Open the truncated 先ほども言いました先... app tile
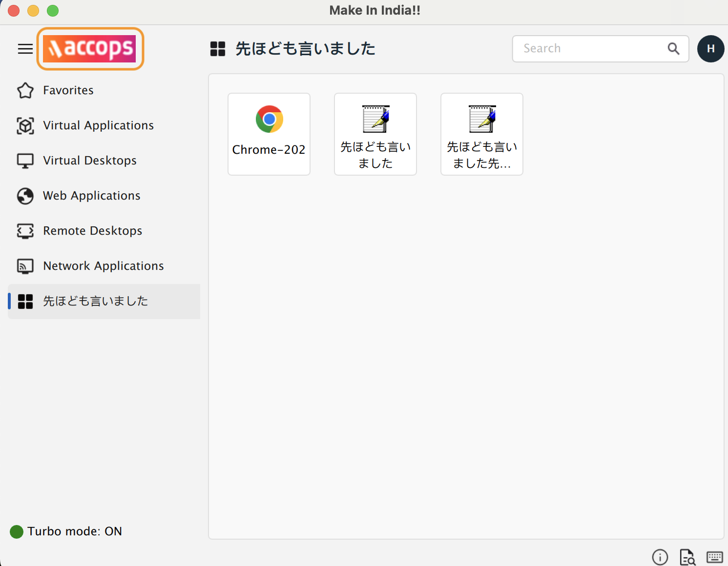The height and width of the screenshot is (566, 728). pos(482,134)
